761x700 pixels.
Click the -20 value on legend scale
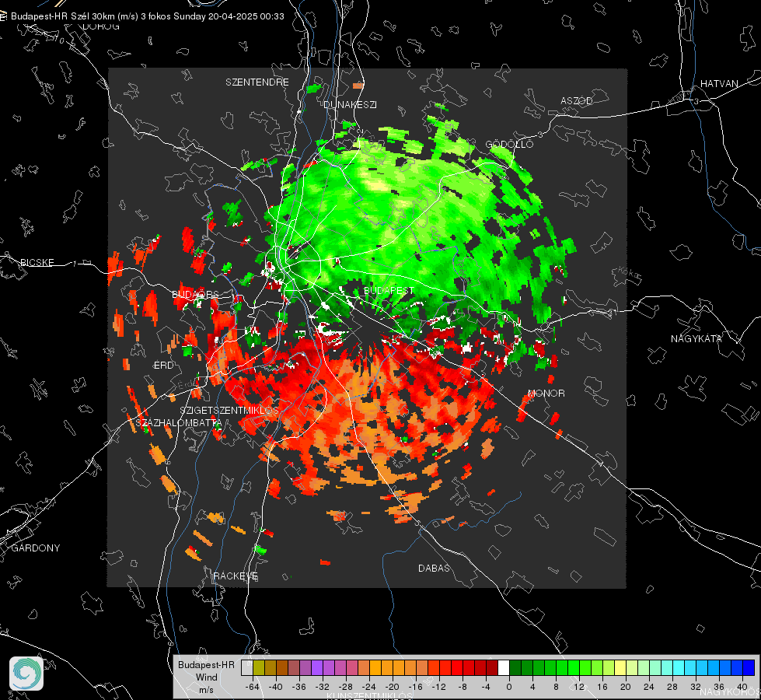click(x=392, y=687)
